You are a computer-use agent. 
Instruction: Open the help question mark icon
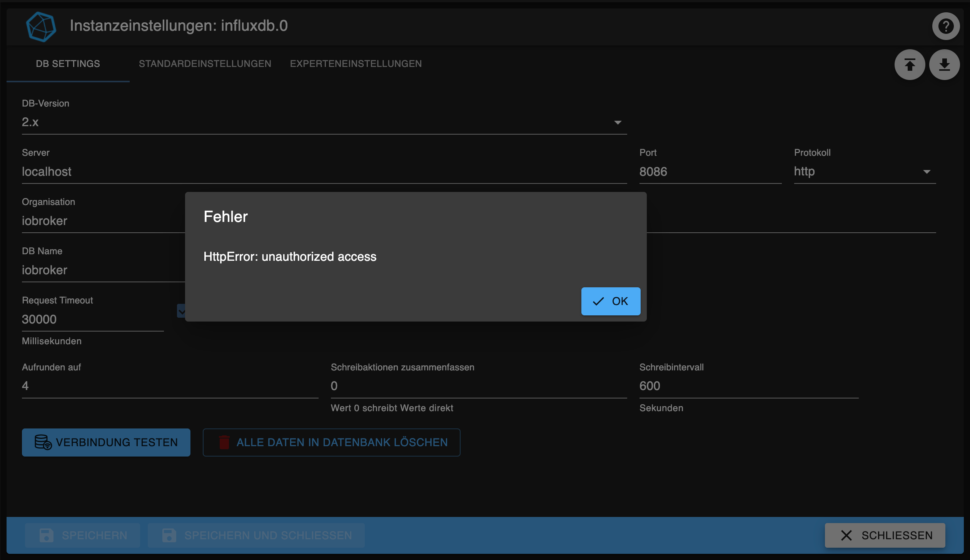(x=945, y=26)
